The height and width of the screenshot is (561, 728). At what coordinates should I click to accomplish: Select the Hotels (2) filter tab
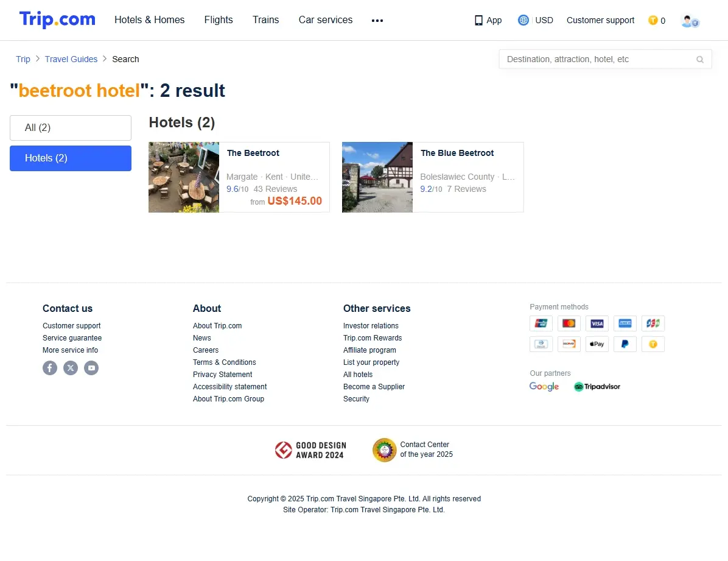tap(71, 158)
